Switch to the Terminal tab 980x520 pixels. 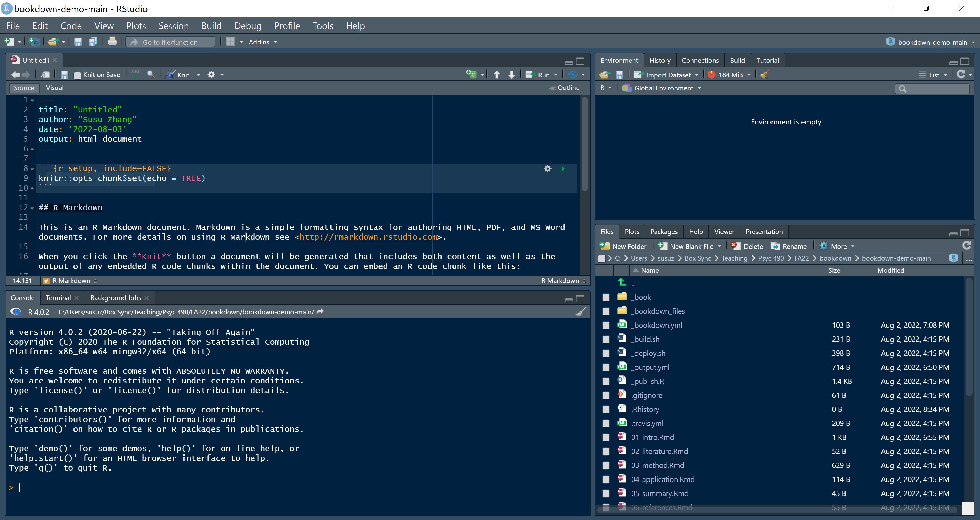58,298
